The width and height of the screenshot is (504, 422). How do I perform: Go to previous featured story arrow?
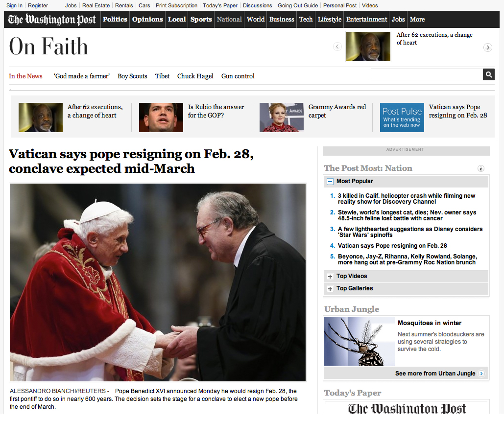tap(337, 47)
